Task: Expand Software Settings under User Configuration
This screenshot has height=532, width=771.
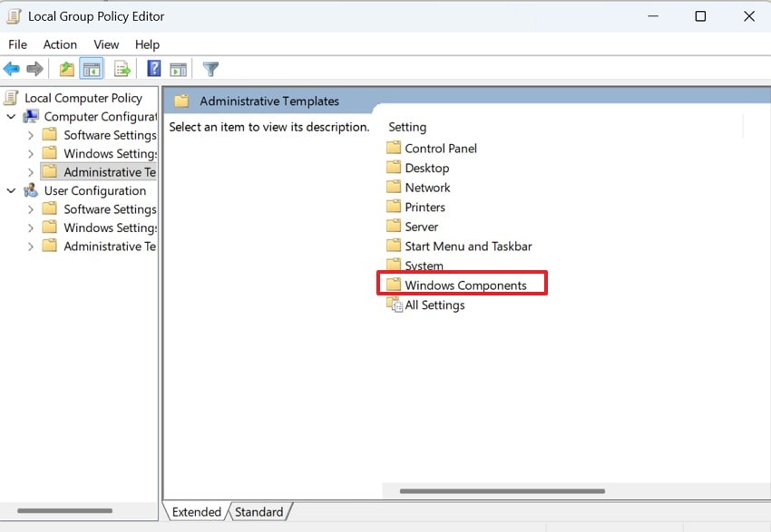Action: point(31,209)
